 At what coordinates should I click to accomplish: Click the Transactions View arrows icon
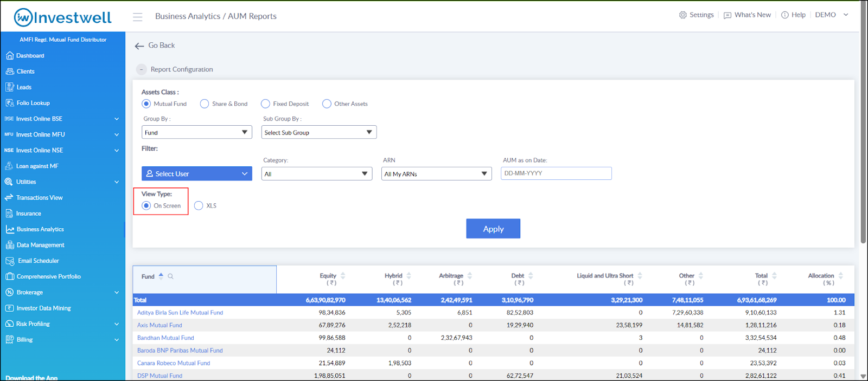(x=9, y=197)
